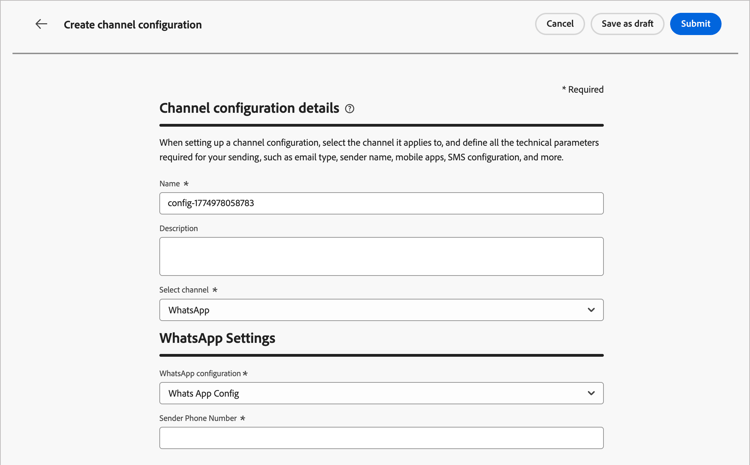Click the Channel configuration details heading
Viewport: 750px width, 465px height.
click(250, 108)
